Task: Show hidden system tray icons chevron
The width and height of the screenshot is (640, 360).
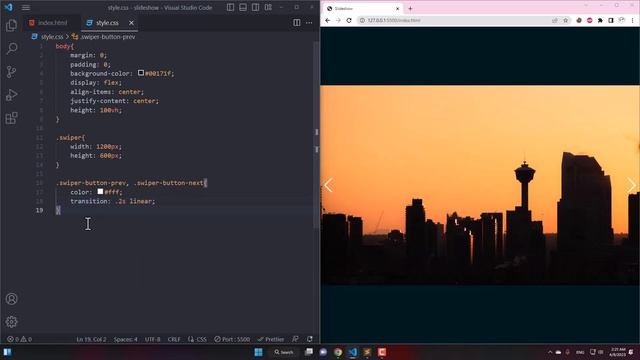Action: (x=550, y=352)
